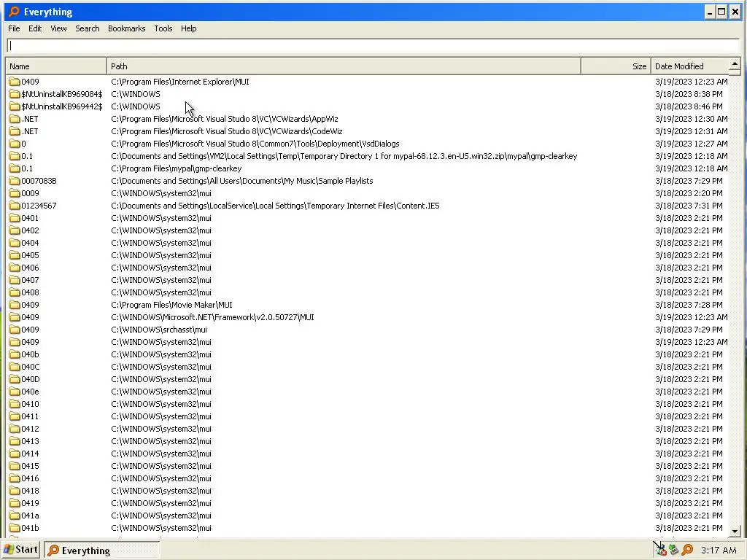Click scrollbar up arrow in results list

point(735,63)
